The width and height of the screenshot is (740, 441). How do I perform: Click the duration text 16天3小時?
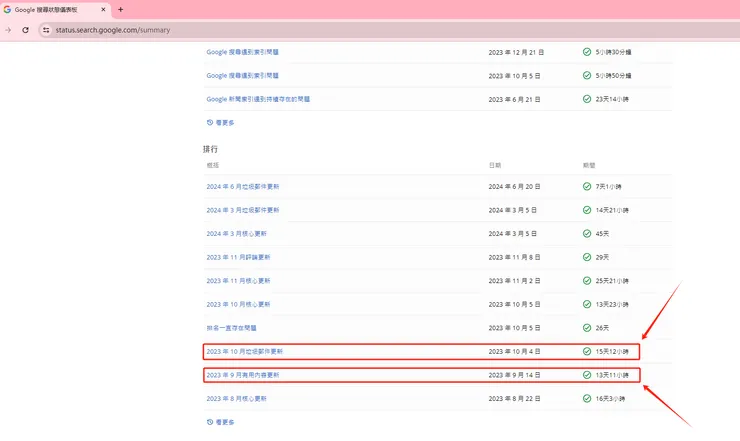610,399
